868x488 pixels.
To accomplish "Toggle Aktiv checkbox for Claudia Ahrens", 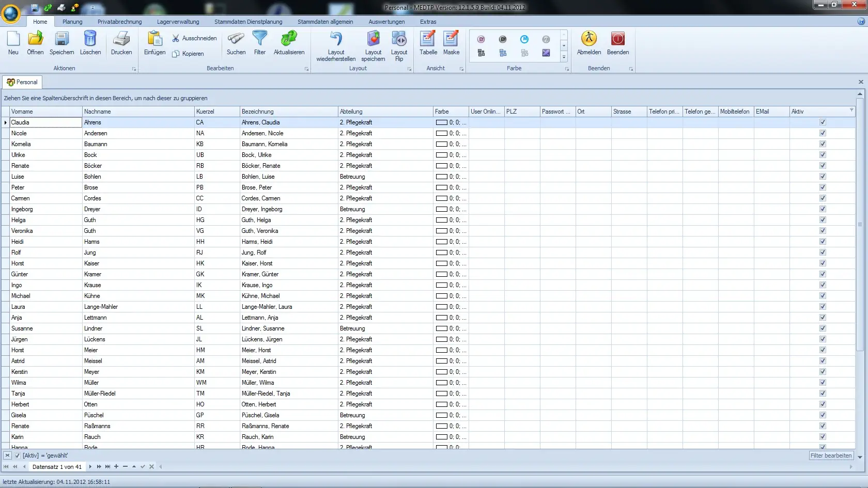I will pos(822,122).
